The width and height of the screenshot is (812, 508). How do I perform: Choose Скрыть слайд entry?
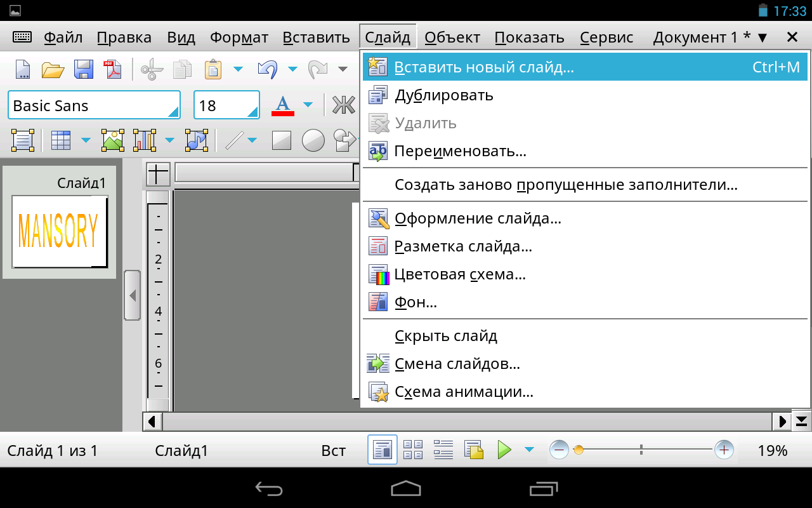click(584, 336)
